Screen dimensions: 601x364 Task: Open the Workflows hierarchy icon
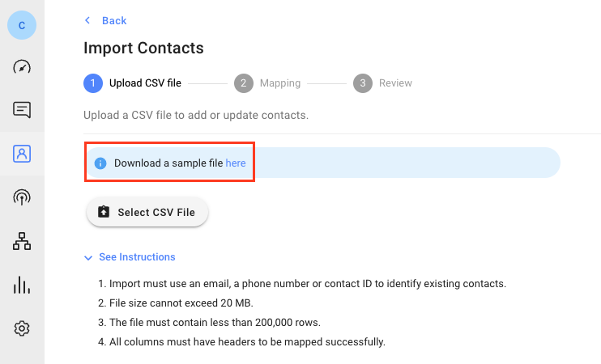[x=22, y=241]
